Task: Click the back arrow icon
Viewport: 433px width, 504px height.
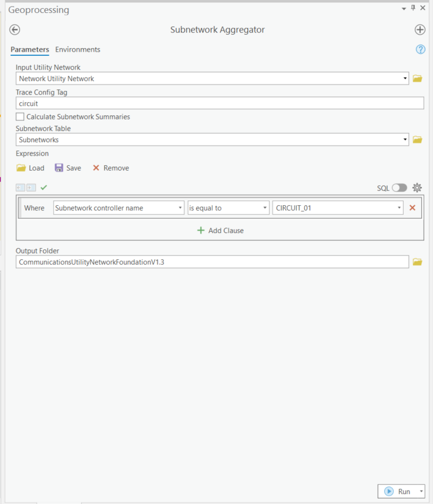Action: (x=15, y=30)
